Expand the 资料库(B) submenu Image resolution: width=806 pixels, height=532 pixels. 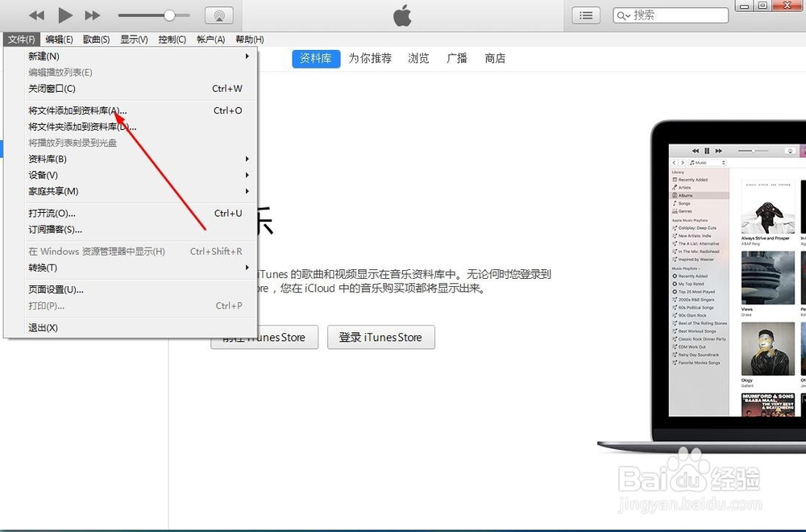coord(131,159)
